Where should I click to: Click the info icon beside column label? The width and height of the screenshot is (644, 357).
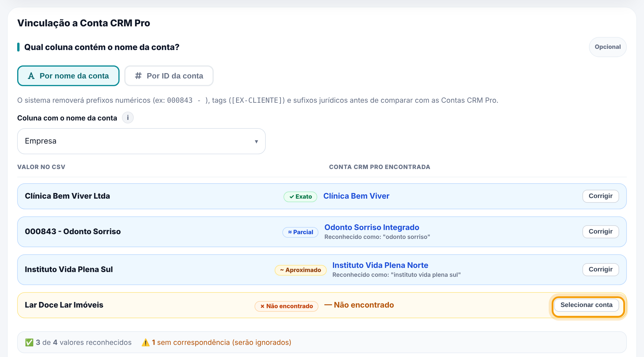tap(128, 118)
